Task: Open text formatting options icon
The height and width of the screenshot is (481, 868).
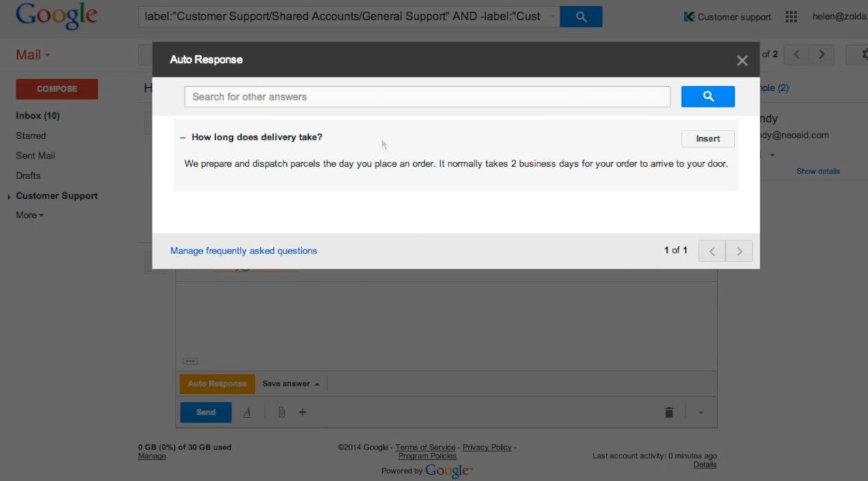Action: [247, 412]
